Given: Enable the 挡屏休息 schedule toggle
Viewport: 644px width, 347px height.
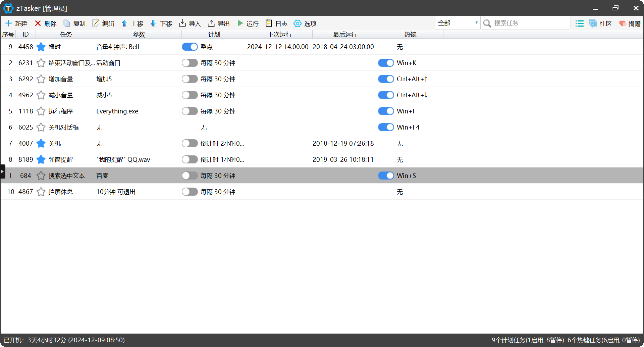Looking at the screenshot, I should coord(190,192).
